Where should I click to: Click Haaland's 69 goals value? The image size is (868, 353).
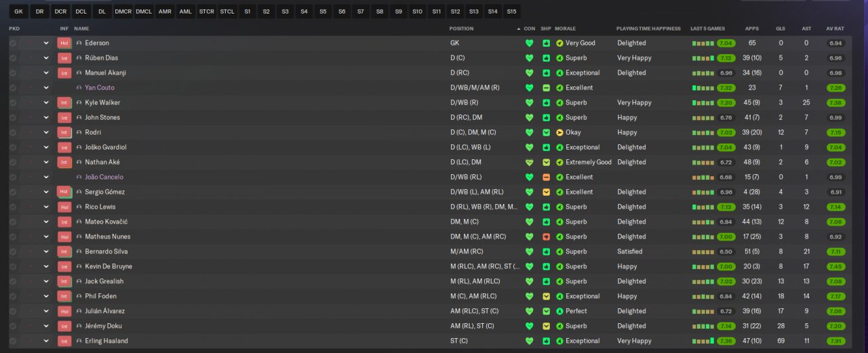(x=781, y=341)
